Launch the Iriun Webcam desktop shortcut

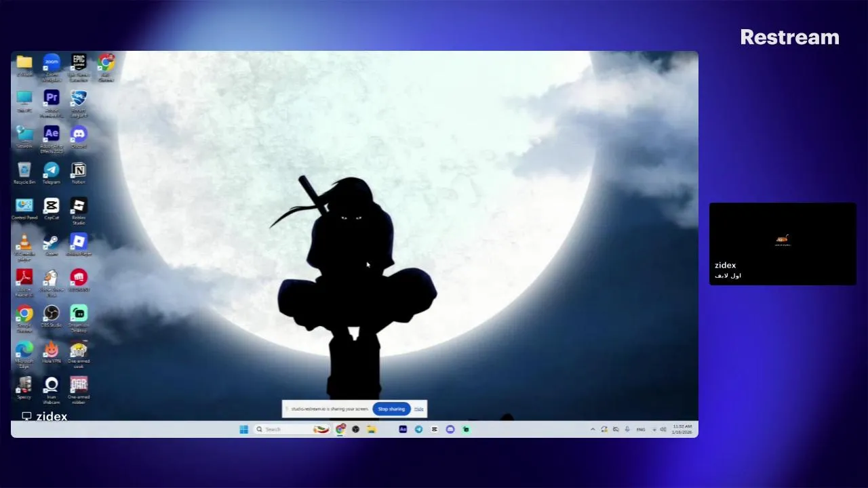[52, 390]
